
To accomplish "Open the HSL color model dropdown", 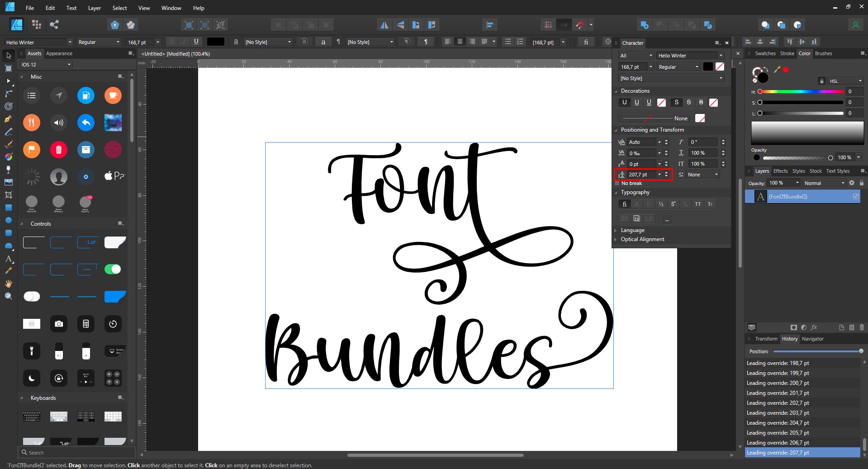I will click(846, 81).
